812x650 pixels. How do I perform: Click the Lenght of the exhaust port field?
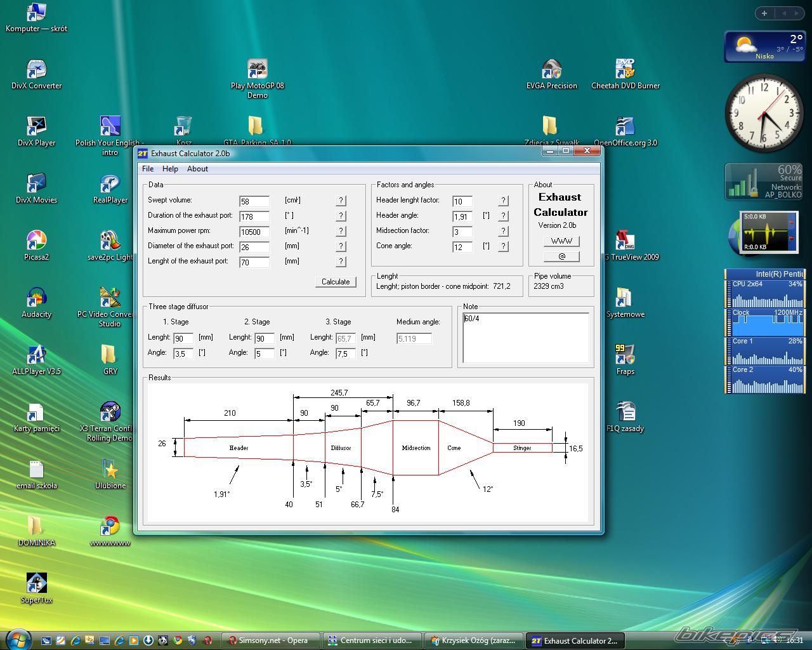254,262
